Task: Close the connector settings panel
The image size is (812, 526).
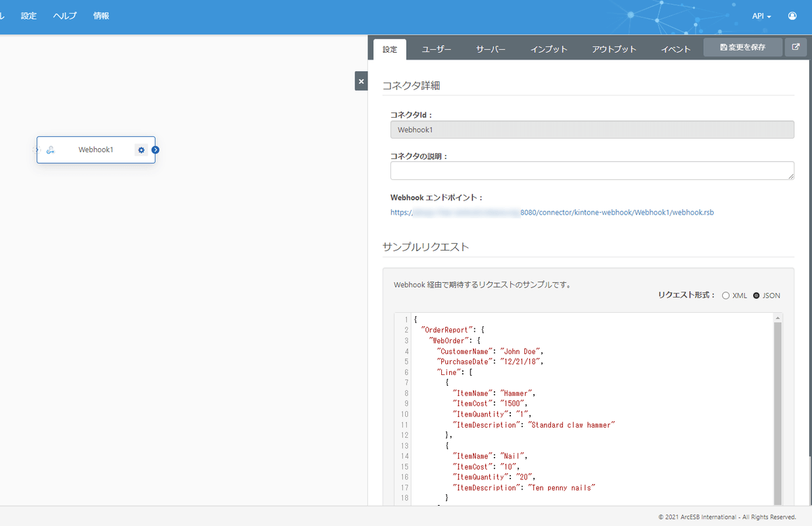Action: click(361, 81)
